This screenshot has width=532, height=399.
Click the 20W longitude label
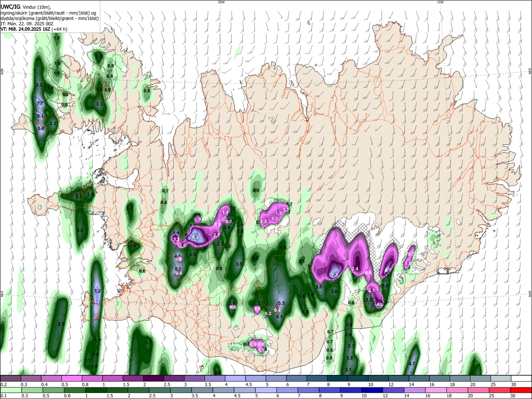pyautogui.click(x=221, y=2)
